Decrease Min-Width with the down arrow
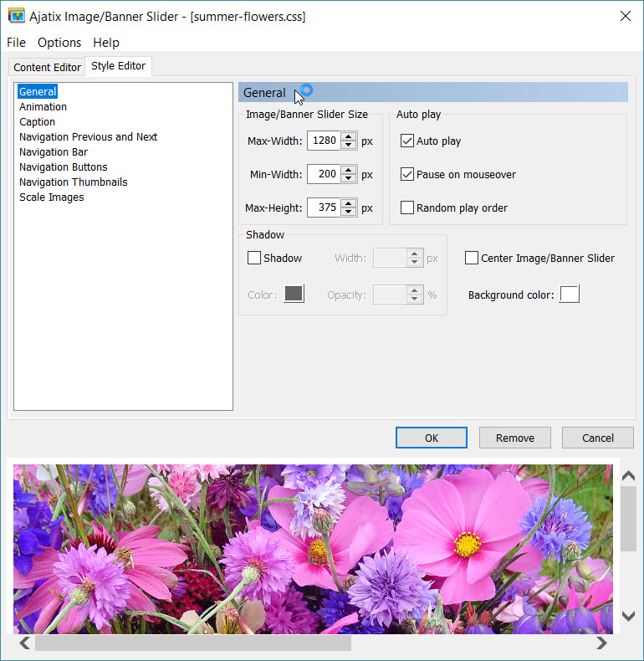 [348, 178]
